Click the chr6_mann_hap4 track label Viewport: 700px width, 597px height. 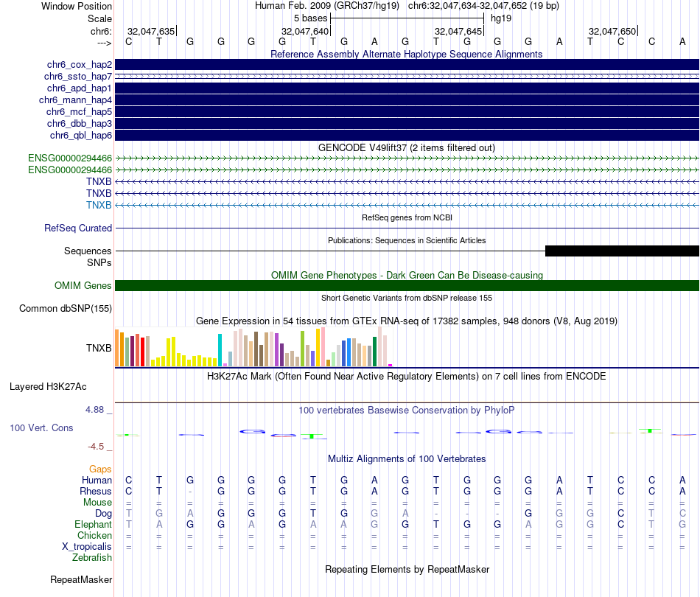tap(75, 100)
